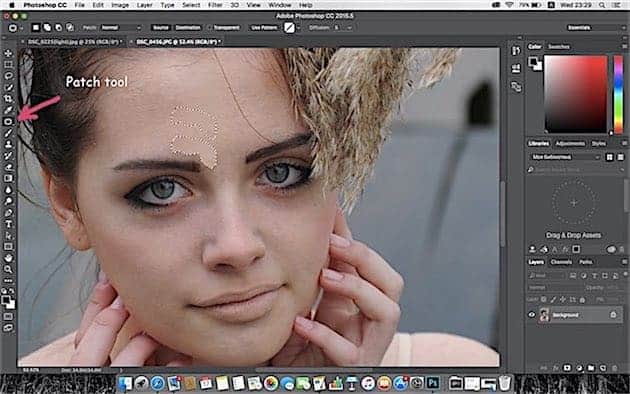
Task: Click the Use Pattern button
Action: click(x=264, y=28)
